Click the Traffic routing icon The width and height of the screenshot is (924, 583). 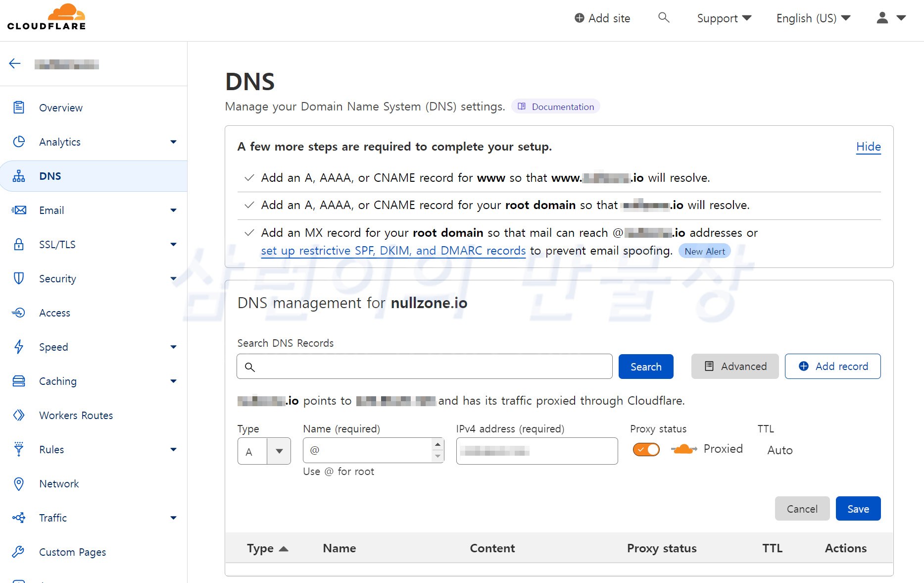pos(19,518)
